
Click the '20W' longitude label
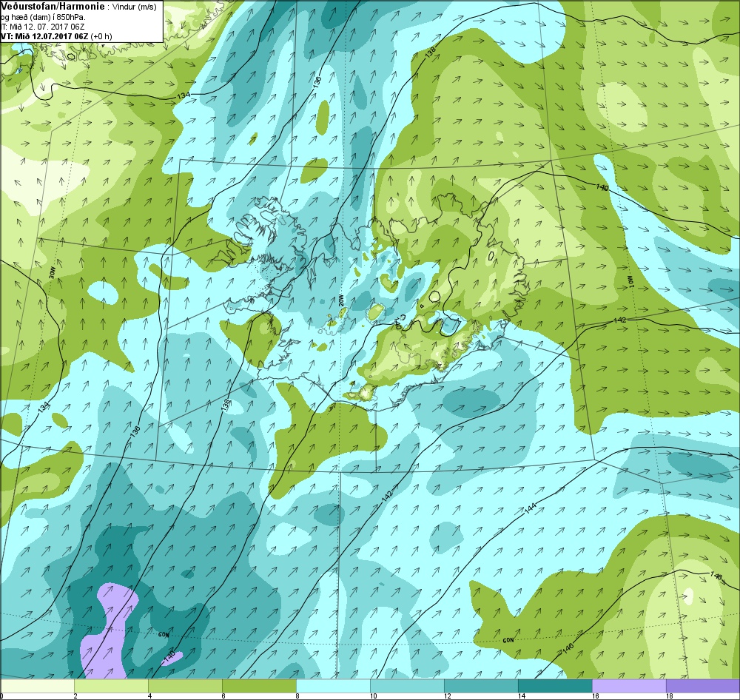[340, 300]
